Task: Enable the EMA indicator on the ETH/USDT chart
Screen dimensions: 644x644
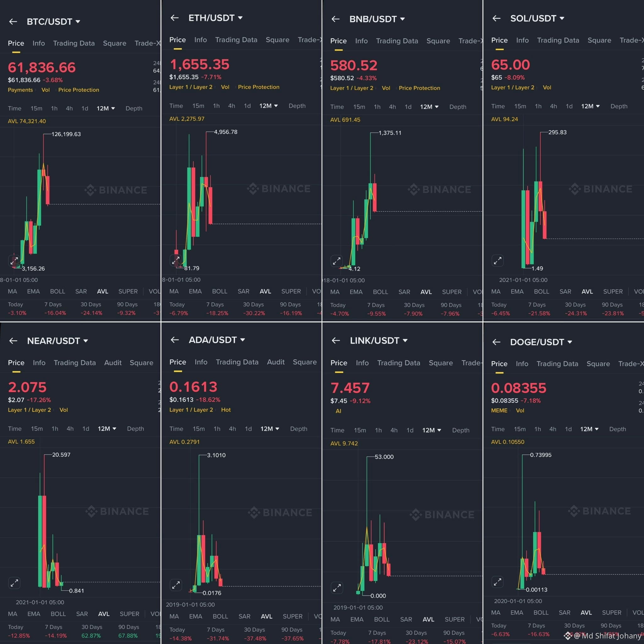Action: pyautogui.click(x=195, y=291)
